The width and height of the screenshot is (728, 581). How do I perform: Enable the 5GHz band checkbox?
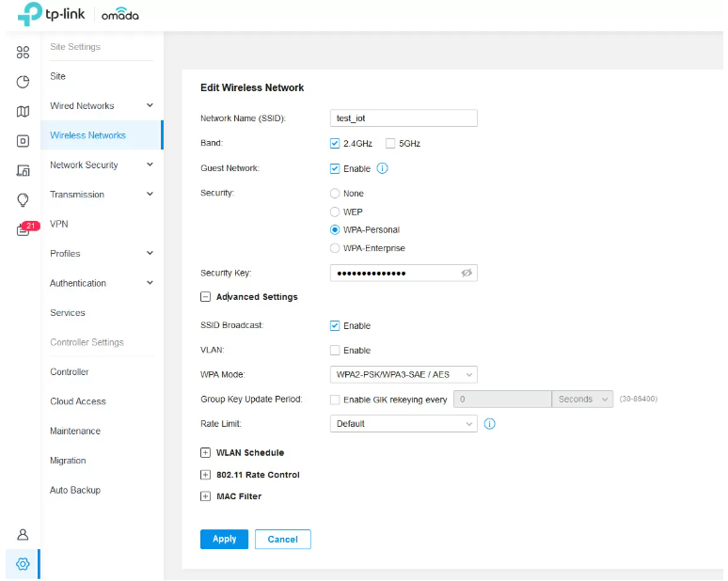pyautogui.click(x=391, y=144)
